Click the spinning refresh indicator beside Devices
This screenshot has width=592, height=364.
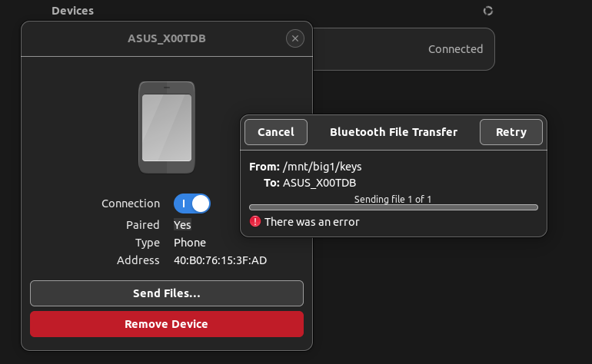(487, 11)
